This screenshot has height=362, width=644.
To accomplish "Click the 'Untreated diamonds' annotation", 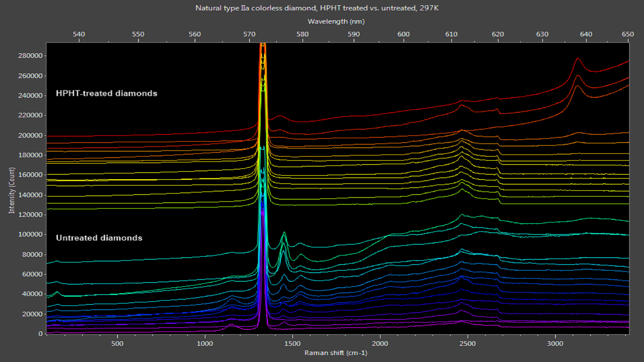I will (x=99, y=238).
